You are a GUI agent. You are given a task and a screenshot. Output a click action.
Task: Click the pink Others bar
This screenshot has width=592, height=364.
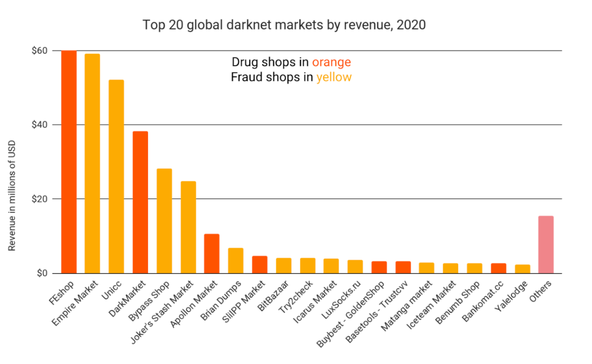click(x=546, y=244)
